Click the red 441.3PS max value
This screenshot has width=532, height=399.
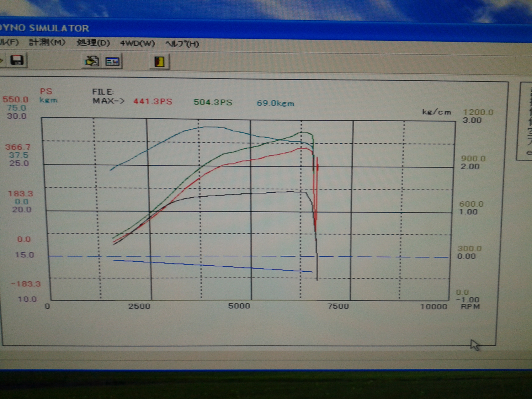click(x=153, y=101)
